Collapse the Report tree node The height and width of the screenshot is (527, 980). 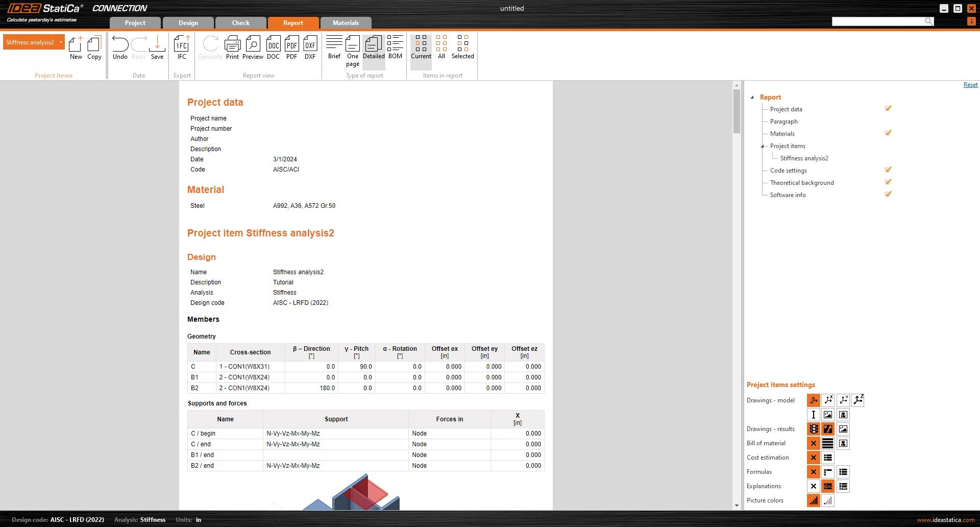point(752,97)
